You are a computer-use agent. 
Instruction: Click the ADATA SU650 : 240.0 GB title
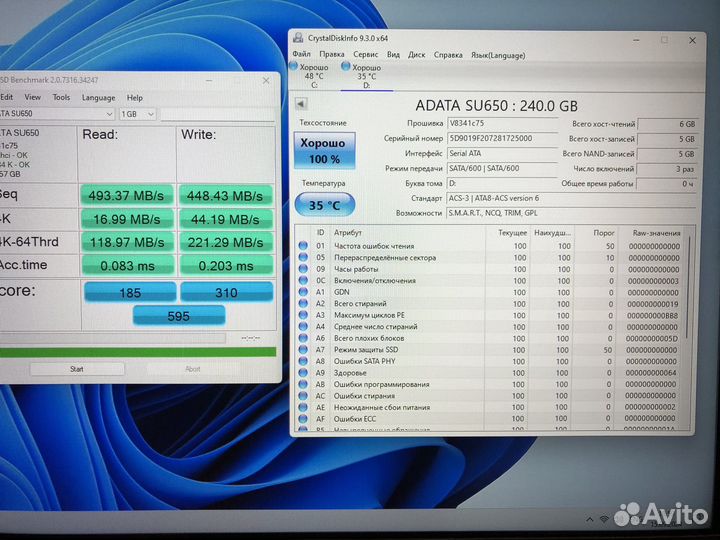pyautogui.click(x=496, y=106)
